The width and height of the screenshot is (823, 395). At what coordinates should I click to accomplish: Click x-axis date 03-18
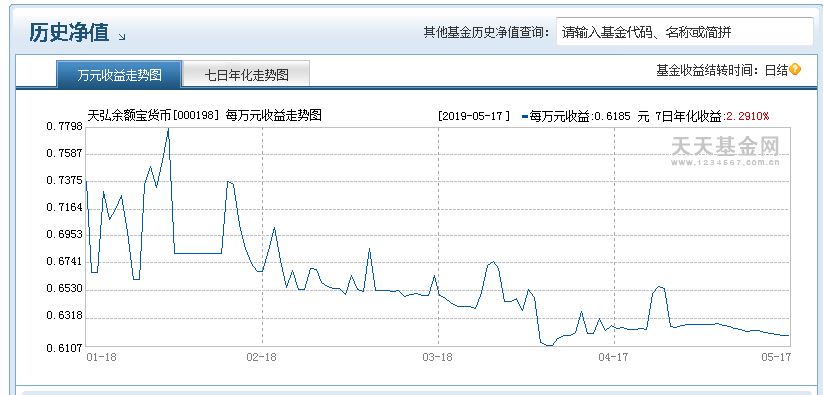point(437,357)
